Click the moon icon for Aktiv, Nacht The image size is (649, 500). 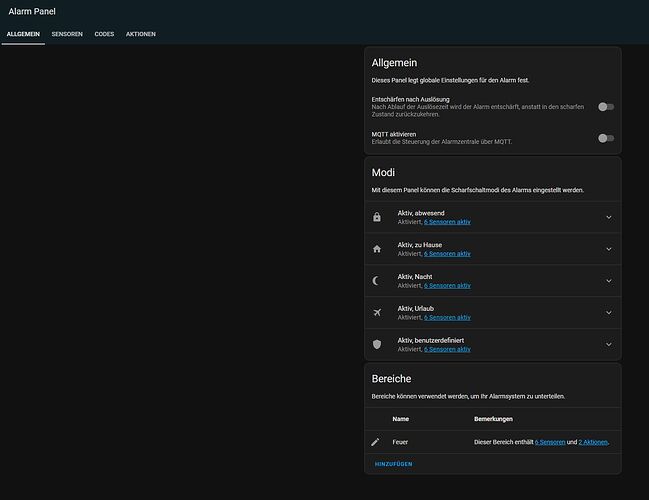click(x=376, y=281)
